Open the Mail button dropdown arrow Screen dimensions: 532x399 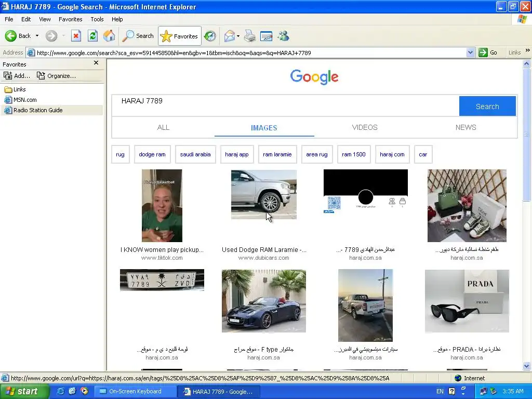238,36
